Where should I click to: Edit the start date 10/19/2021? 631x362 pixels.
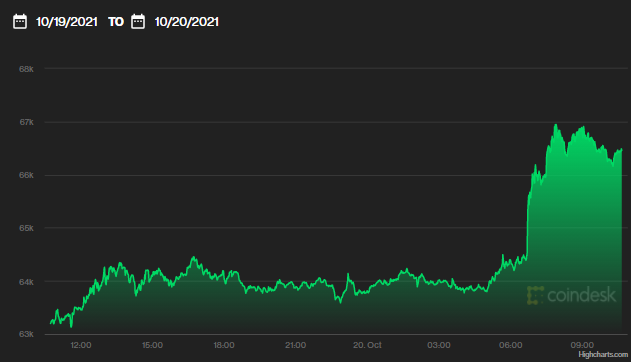(x=67, y=22)
